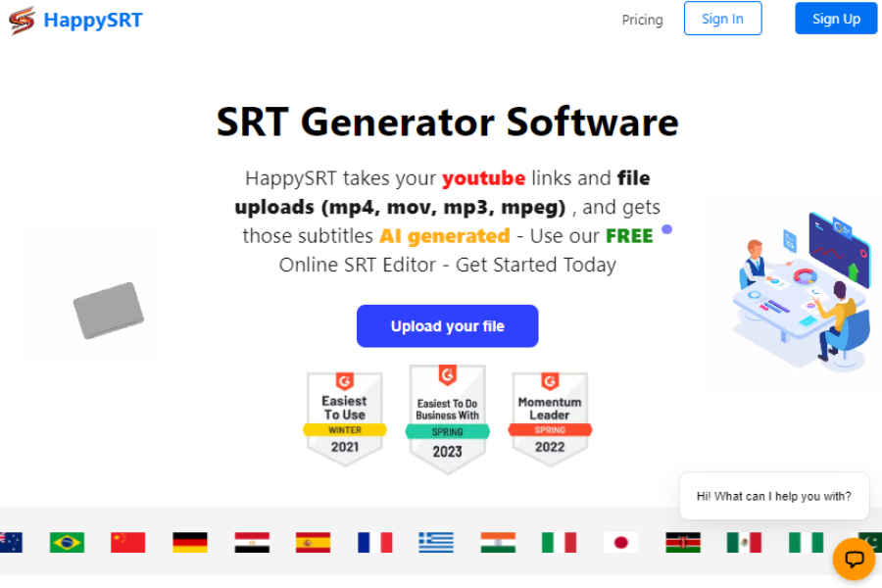Image resolution: width=882 pixels, height=588 pixels.
Task: Click the Sign In button
Action: [722, 19]
